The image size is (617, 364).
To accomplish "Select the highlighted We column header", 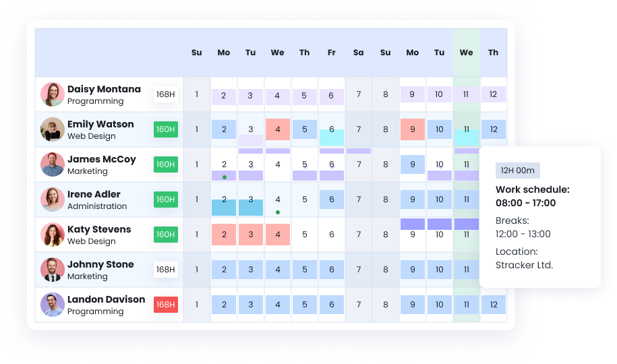I will 466,53.
